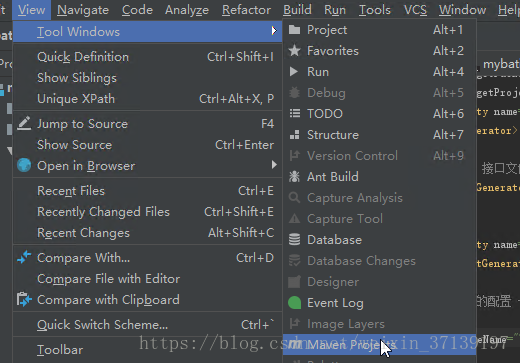The height and width of the screenshot is (363, 520).
Task: Open the Database tool window
Action: tap(379, 240)
